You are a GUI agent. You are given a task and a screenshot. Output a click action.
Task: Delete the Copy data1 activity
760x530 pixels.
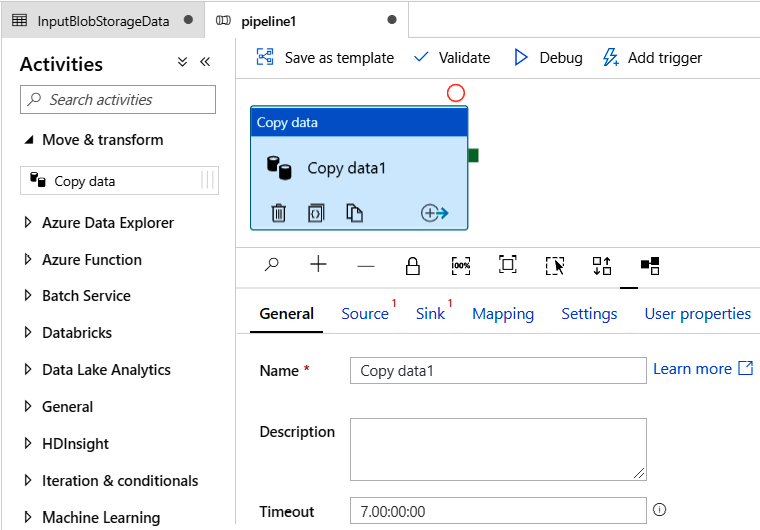[x=279, y=212]
